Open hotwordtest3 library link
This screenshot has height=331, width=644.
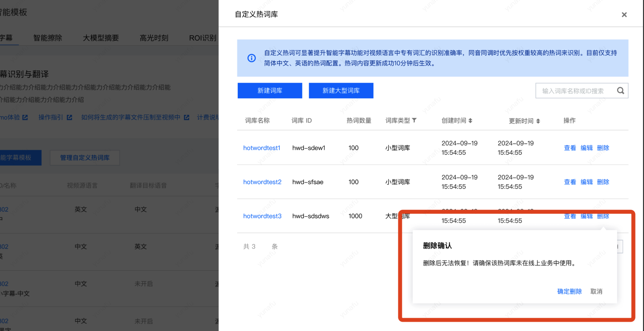(x=262, y=216)
